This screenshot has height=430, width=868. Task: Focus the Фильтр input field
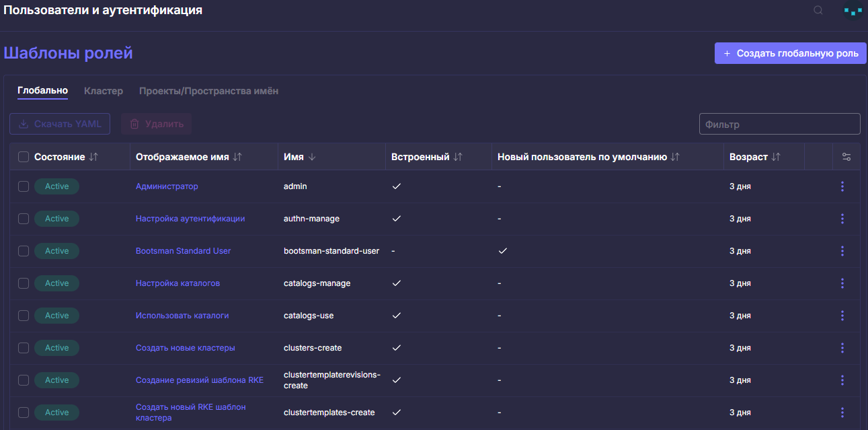click(780, 124)
